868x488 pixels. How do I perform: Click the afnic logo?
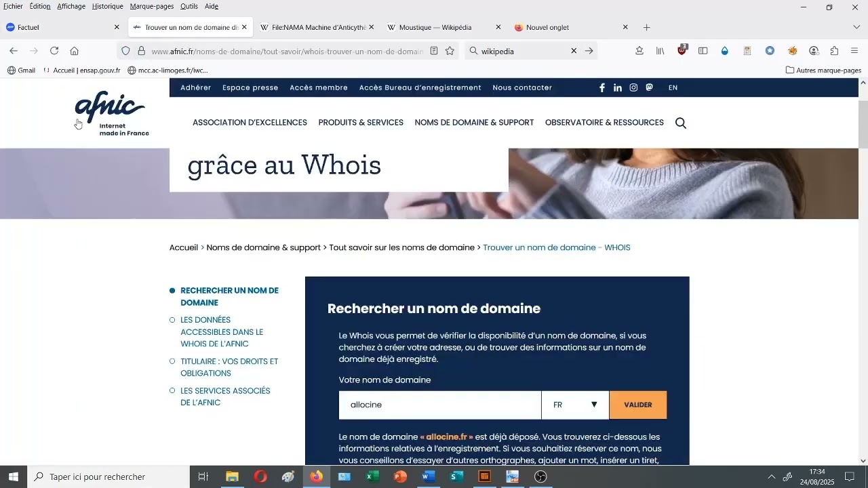coord(111,114)
